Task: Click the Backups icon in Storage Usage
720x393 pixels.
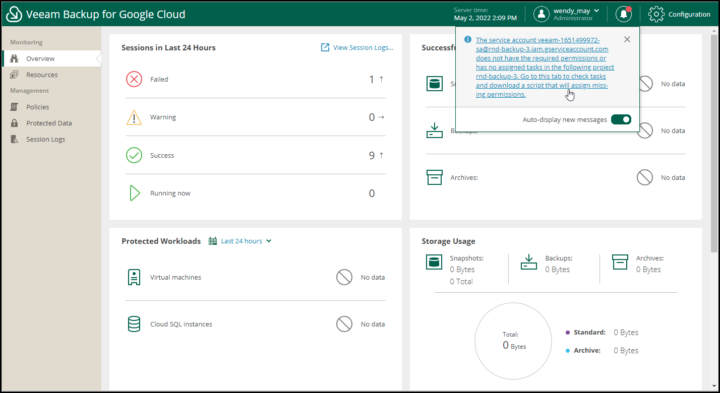Action: point(529,262)
